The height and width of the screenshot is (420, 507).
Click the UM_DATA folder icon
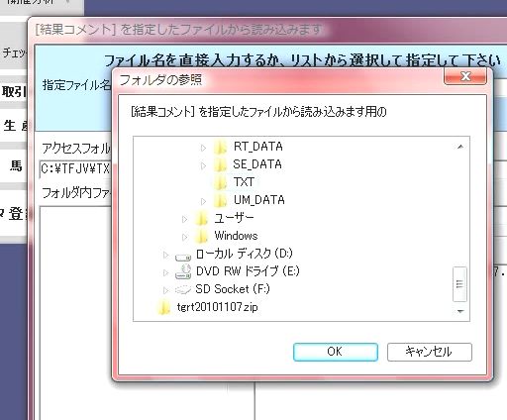pyautogui.click(x=221, y=200)
